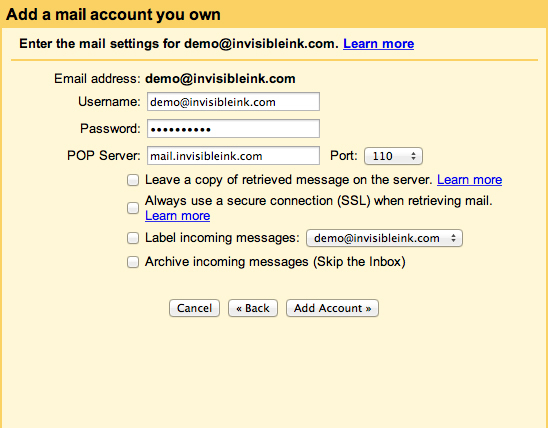The image size is (548, 428).
Task: Expand the demo@invisibleink.com label dropdown
Action: (x=384, y=238)
